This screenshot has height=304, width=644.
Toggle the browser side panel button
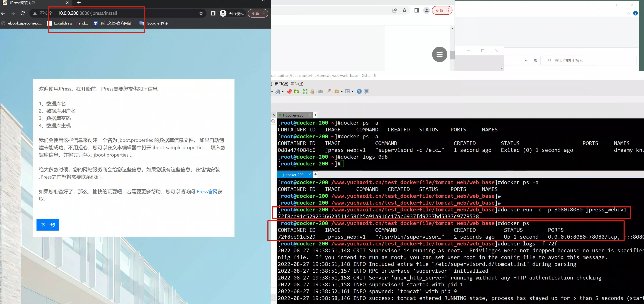point(213,13)
